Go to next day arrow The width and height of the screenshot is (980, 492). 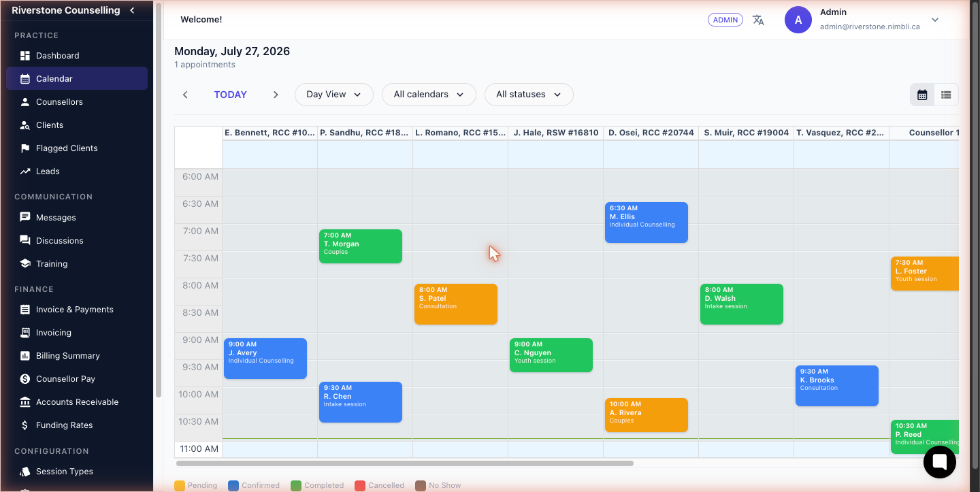coord(276,95)
